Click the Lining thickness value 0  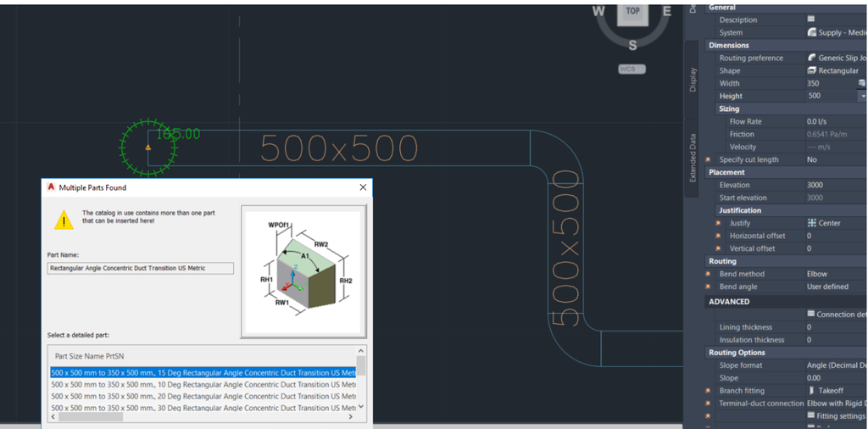pos(836,327)
